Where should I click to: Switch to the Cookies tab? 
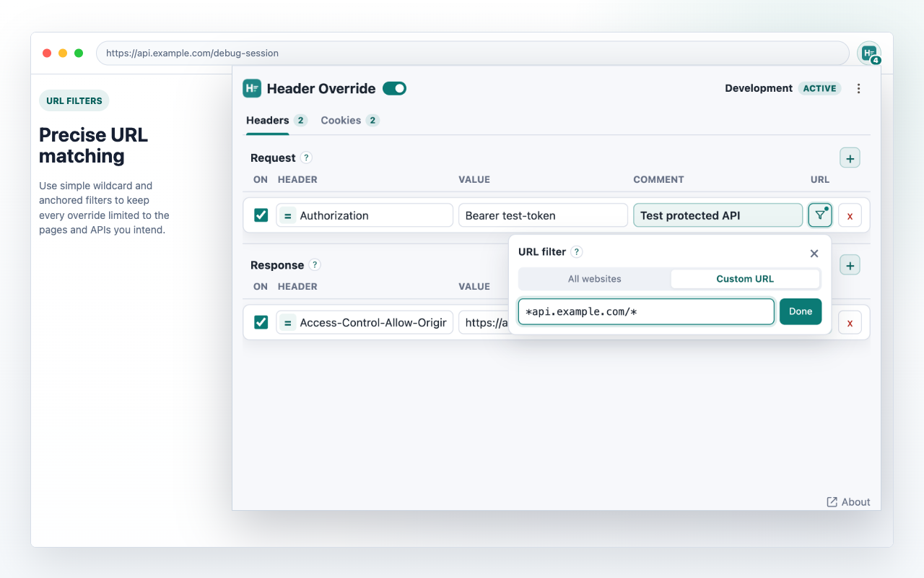[x=350, y=121]
